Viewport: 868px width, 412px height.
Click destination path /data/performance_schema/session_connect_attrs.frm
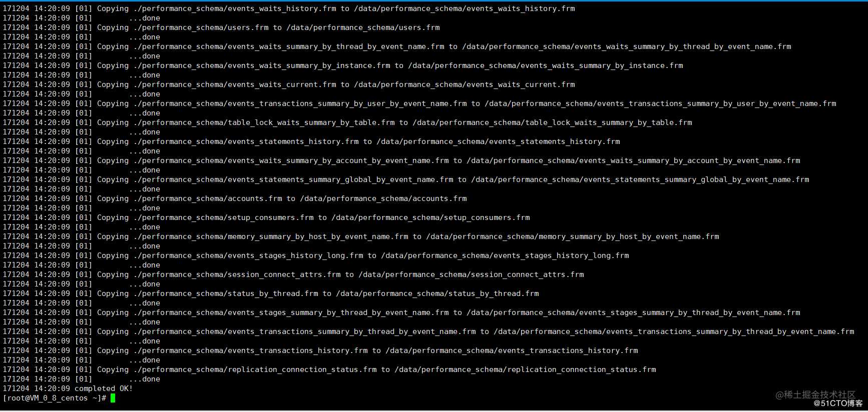pos(472,274)
